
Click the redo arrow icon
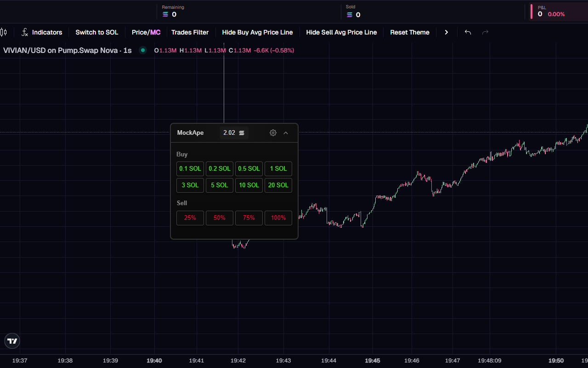point(485,32)
